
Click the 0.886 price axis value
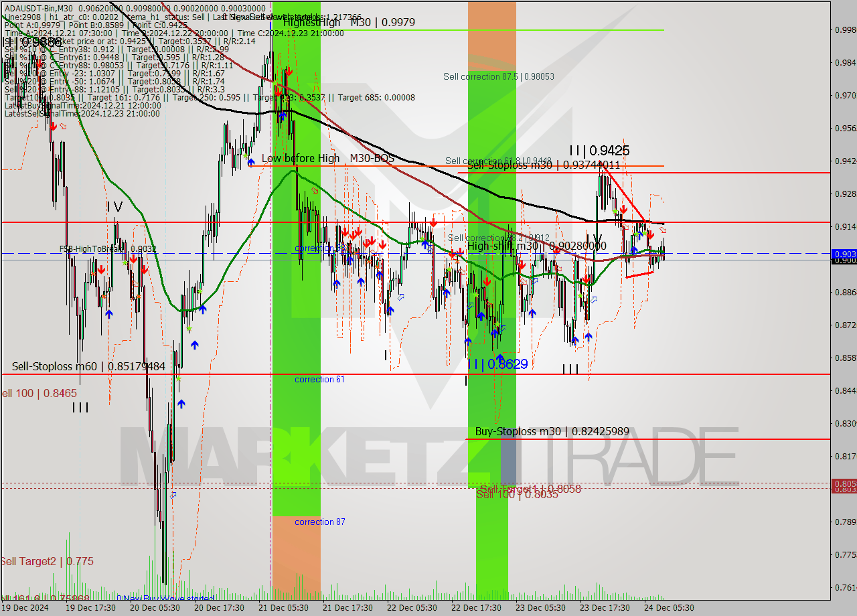point(845,292)
